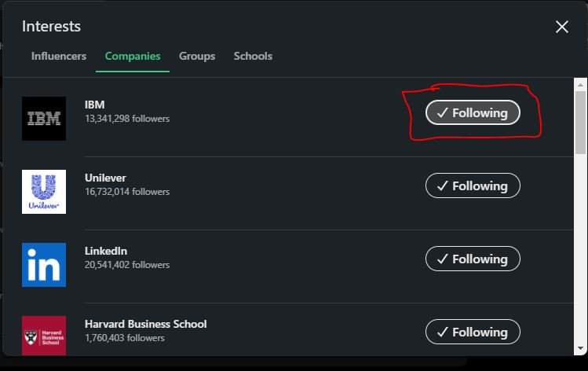Close the Interests dialog with X
Screen dimensions: 588x371
coord(562,27)
